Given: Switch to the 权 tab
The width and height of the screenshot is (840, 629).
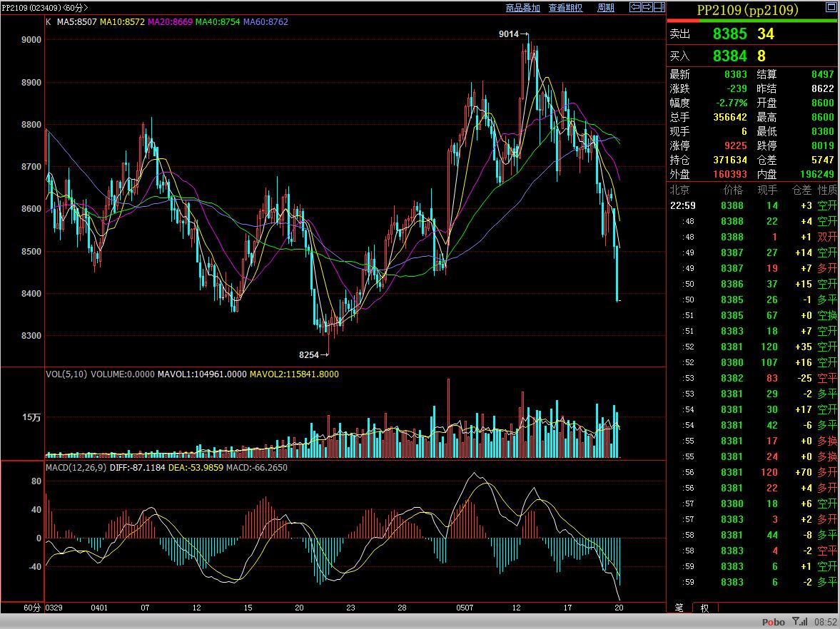Looking at the screenshot, I should coord(704,608).
